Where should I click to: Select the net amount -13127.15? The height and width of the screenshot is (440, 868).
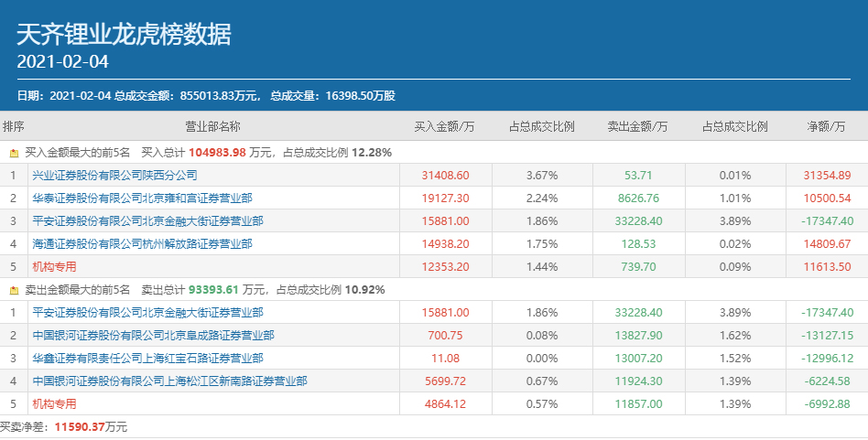click(827, 335)
